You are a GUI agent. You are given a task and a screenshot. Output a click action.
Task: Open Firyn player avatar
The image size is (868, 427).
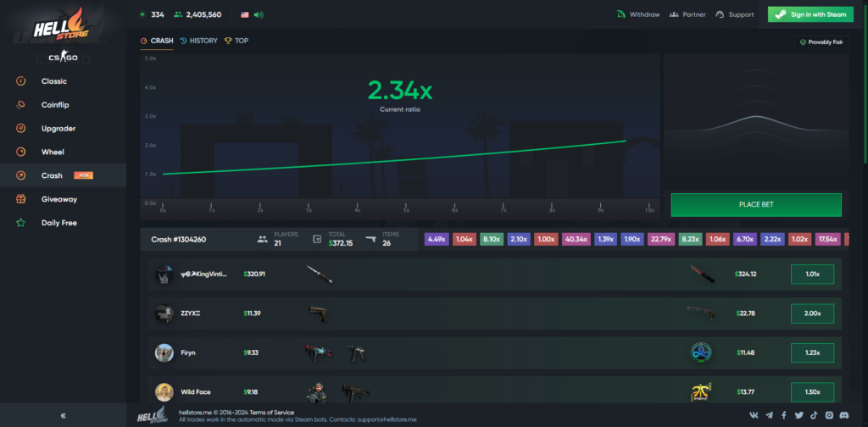(164, 352)
